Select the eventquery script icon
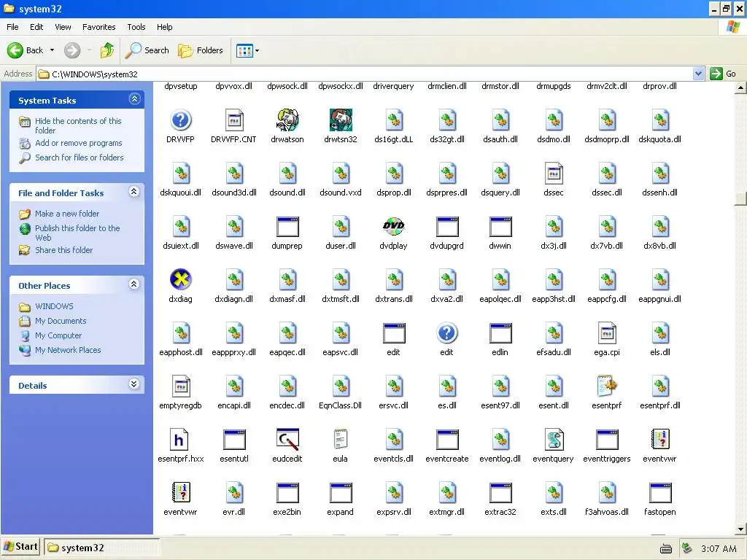 554,439
